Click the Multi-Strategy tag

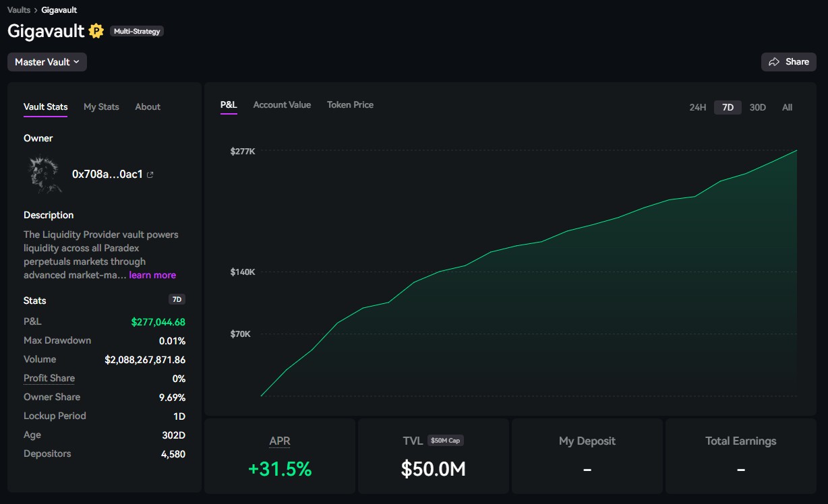click(137, 31)
